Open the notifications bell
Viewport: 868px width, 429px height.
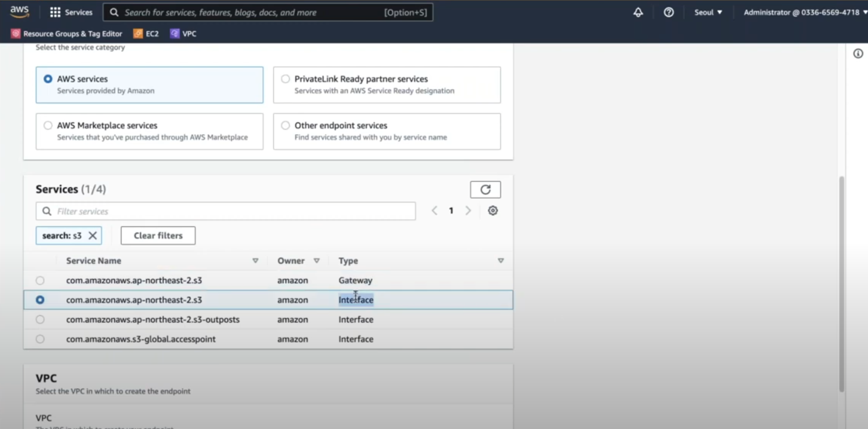coord(638,12)
